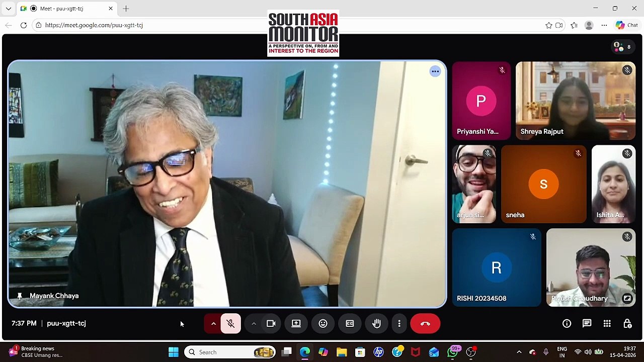Open audio settings arrow beside microphone
Viewport: 644px width, 362px height.
click(213, 324)
